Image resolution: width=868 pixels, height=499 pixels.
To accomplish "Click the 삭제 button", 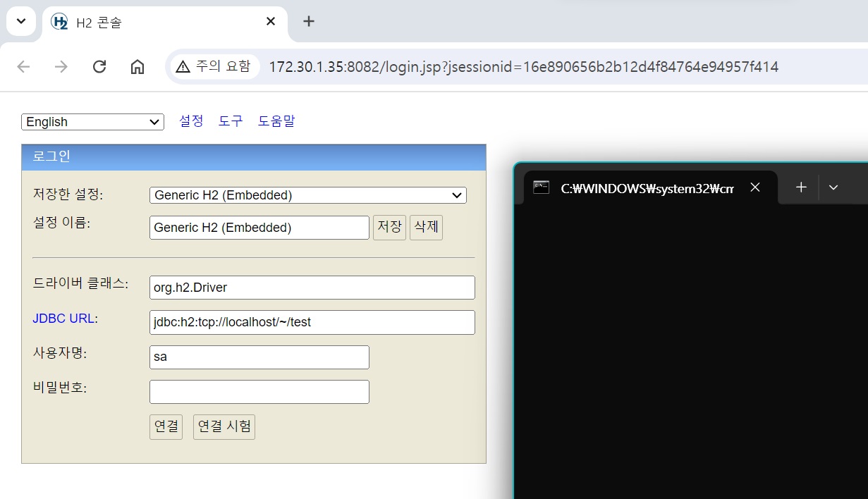I will pyautogui.click(x=426, y=228).
